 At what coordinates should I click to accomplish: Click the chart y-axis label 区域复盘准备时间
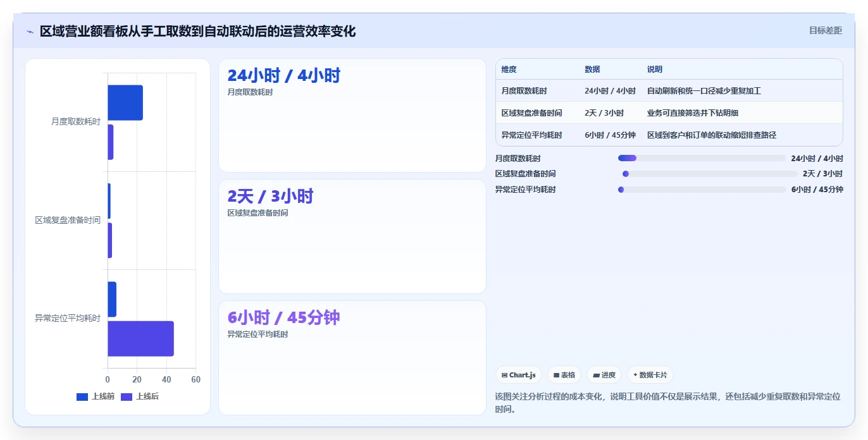(68, 221)
